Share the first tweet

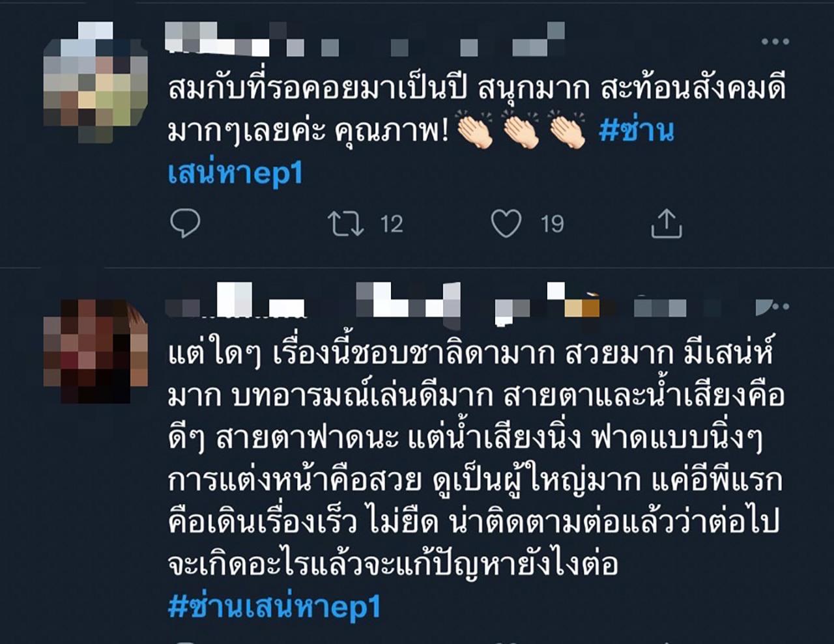tap(667, 224)
